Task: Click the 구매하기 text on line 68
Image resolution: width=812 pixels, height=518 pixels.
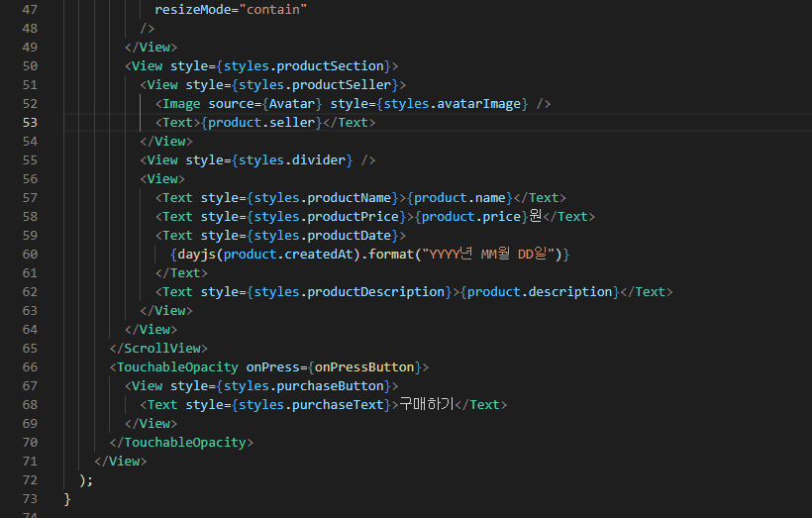Action: coord(427,404)
